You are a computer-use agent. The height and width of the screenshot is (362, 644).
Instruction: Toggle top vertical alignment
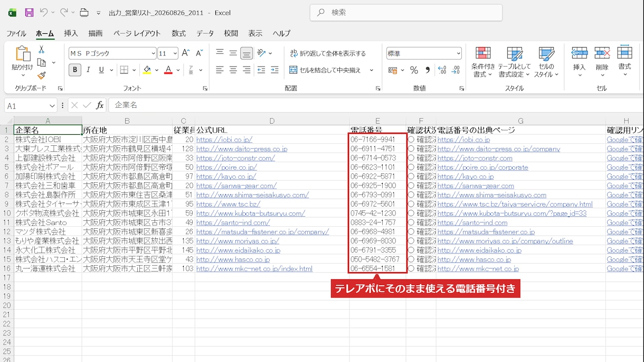pos(220,53)
